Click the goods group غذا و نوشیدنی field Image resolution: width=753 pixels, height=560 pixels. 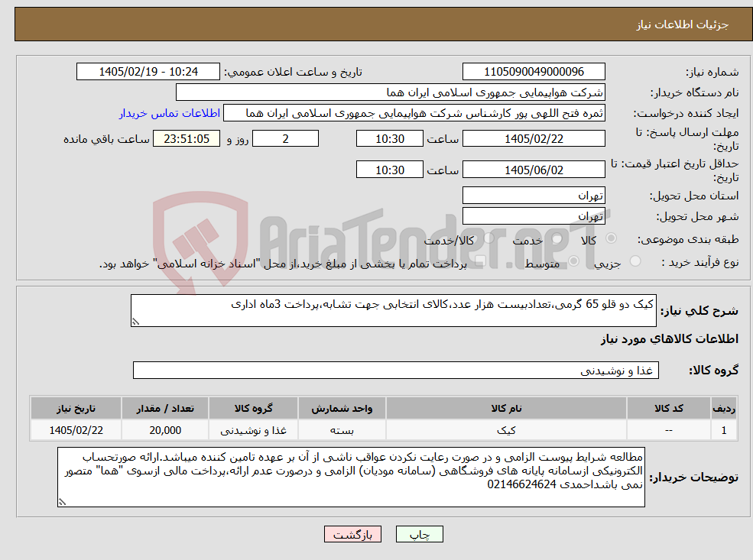(x=396, y=371)
